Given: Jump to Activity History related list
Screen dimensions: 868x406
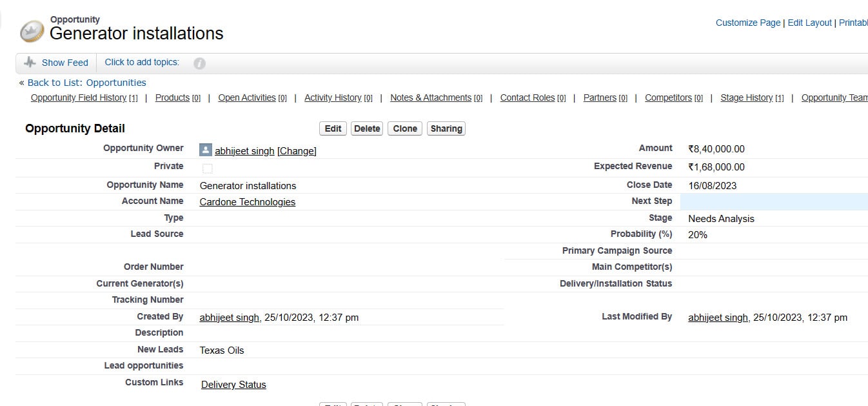Looking at the screenshot, I should 333,97.
